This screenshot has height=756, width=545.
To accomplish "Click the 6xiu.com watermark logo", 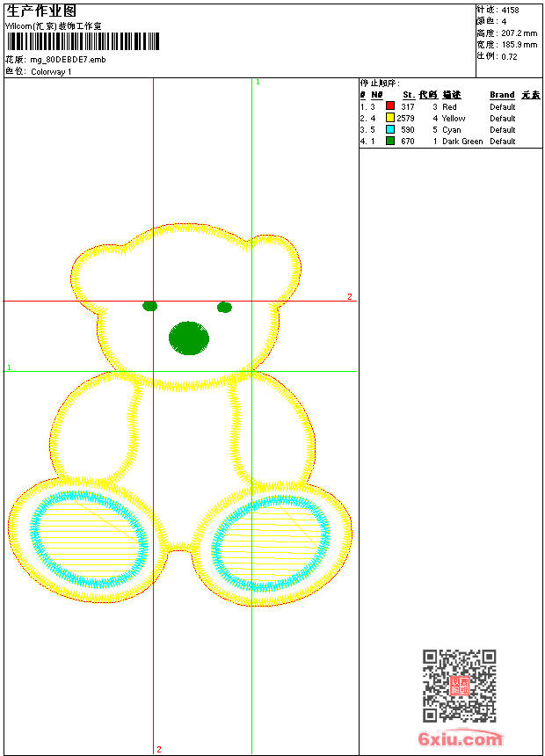I will click(x=460, y=738).
